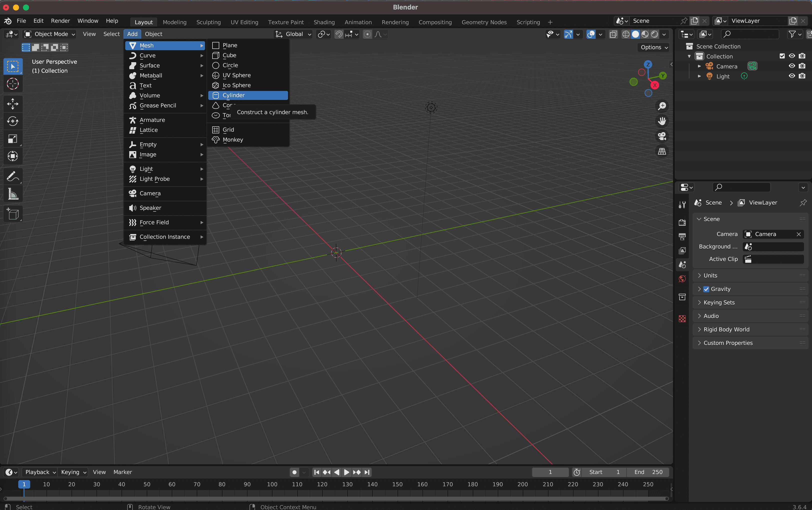812x510 pixels.
Task: Toggle snapping magnet icon
Action: pyautogui.click(x=339, y=34)
